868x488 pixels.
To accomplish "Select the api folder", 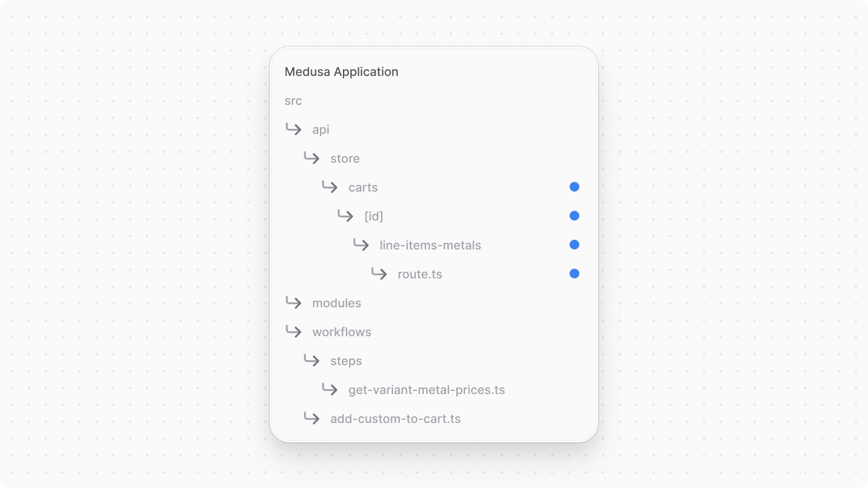I will [x=321, y=130].
